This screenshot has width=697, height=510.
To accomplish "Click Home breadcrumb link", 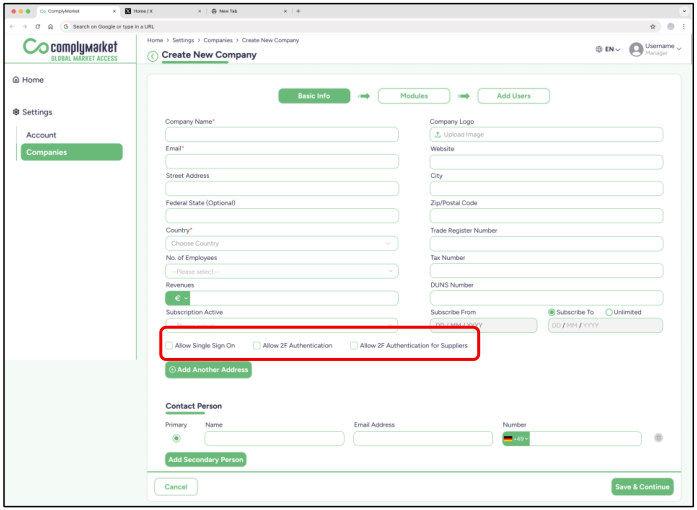I will tap(155, 40).
